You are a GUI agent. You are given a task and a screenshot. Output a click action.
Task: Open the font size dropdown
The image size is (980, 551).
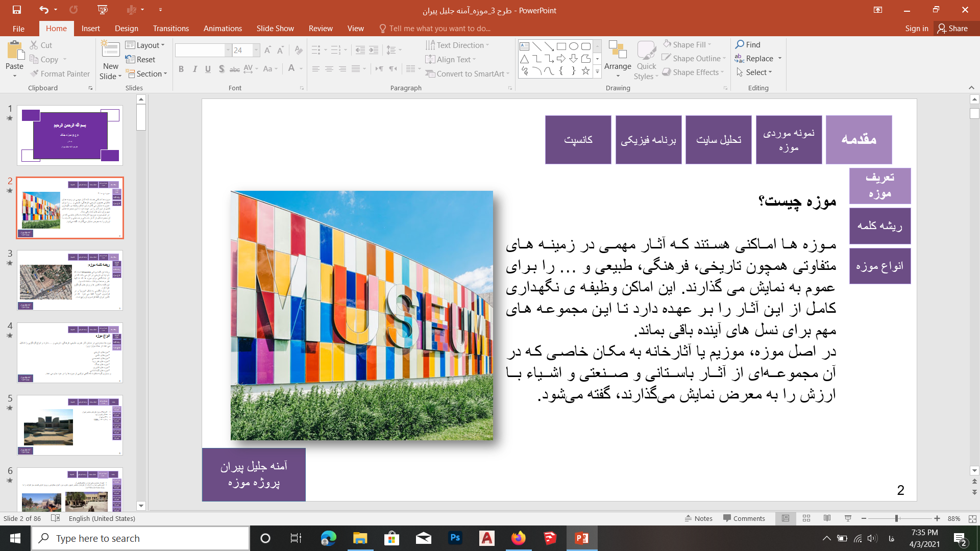coord(256,50)
